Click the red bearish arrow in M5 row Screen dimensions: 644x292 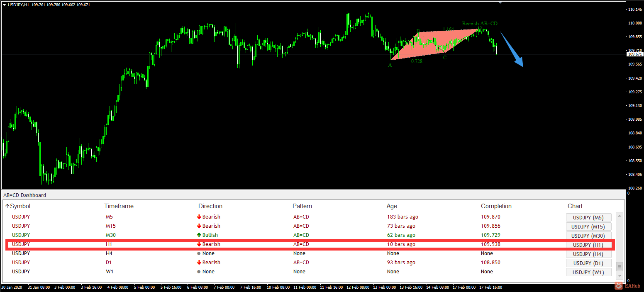[x=199, y=217]
